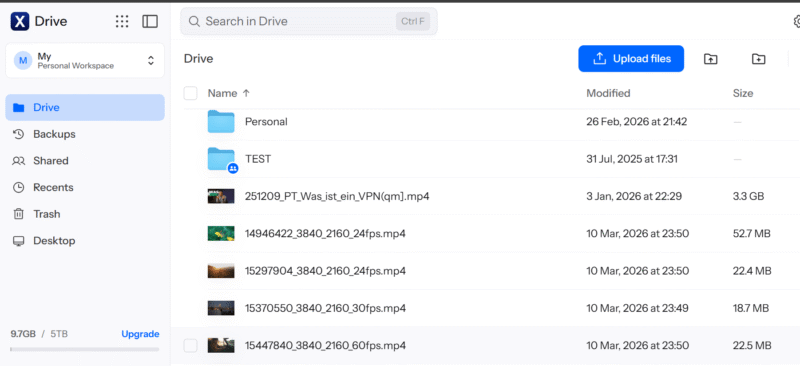Click the Upgrade link
The height and width of the screenshot is (366, 800).
[140, 334]
